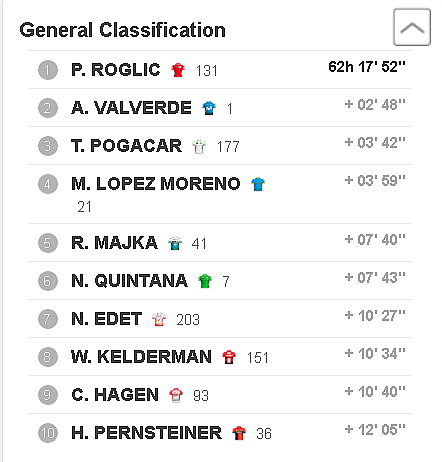442x462 pixels.
Task: Click T. Pogacar's white jersey icon
Action: pyautogui.click(x=199, y=146)
